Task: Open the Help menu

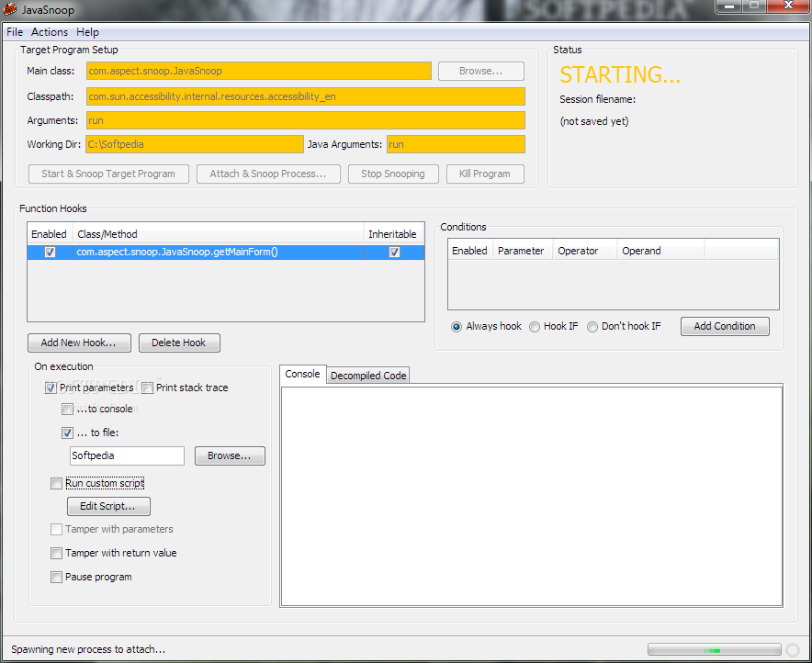Action: pyautogui.click(x=87, y=32)
